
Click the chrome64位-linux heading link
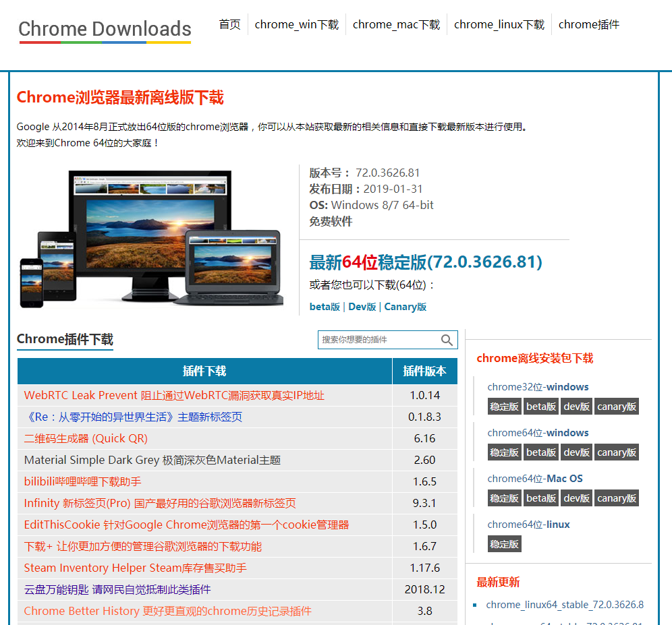point(528,525)
